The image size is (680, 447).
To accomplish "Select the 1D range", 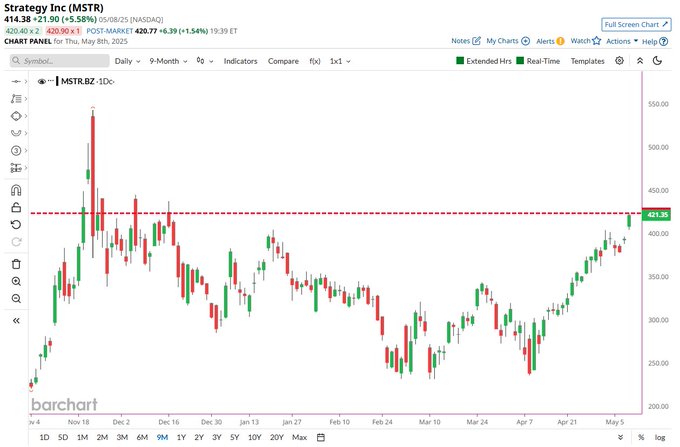I will [44, 437].
